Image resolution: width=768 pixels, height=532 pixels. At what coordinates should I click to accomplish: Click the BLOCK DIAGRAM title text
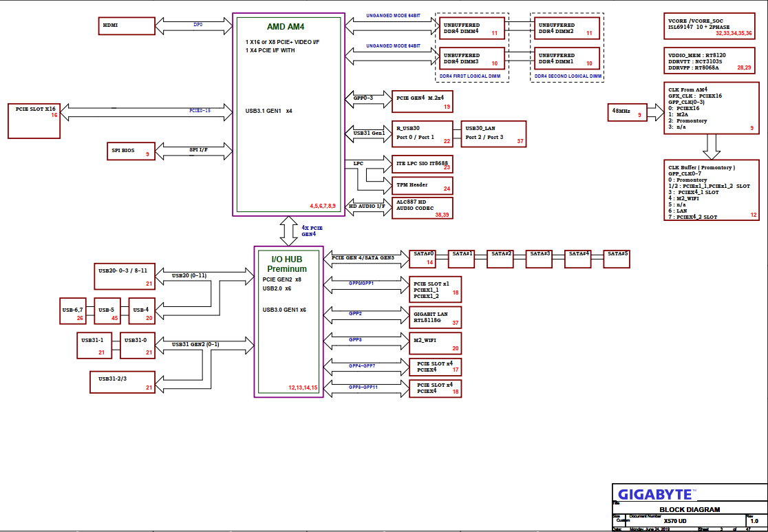tap(690, 509)
